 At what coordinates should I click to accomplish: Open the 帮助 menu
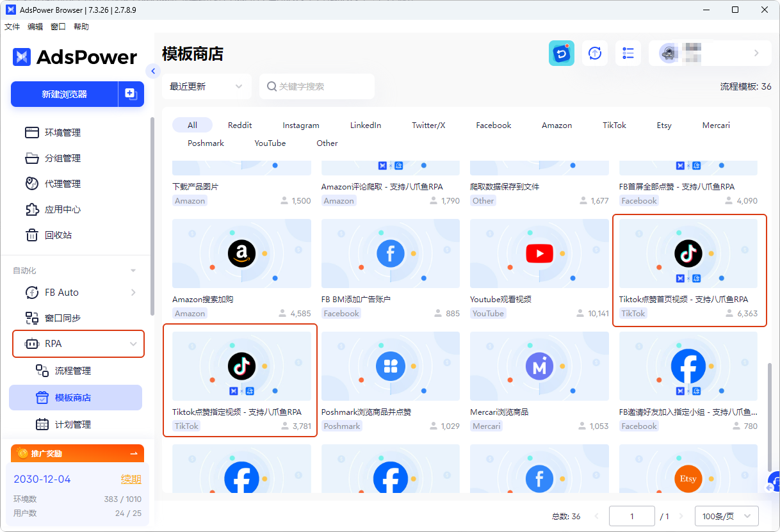pos(81,27)
